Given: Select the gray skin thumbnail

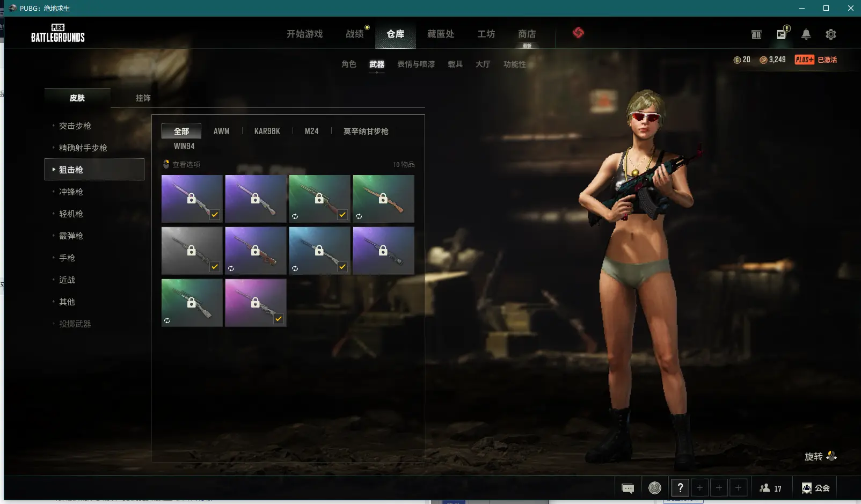Looking at the screenshot, I should (192, 251).
